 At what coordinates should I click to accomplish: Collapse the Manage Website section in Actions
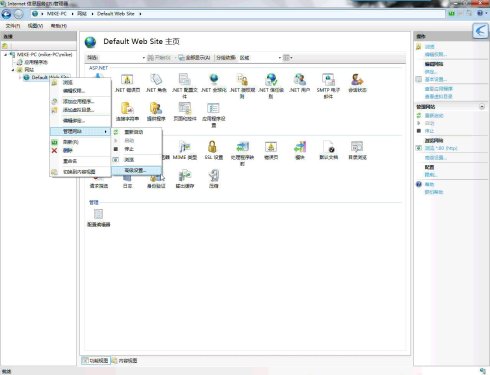click(482, 107)
